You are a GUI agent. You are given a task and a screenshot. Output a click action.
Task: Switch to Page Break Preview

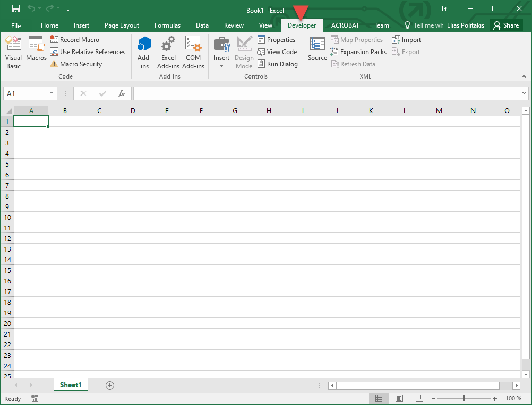pyautogui.click(x=419, y=399)
